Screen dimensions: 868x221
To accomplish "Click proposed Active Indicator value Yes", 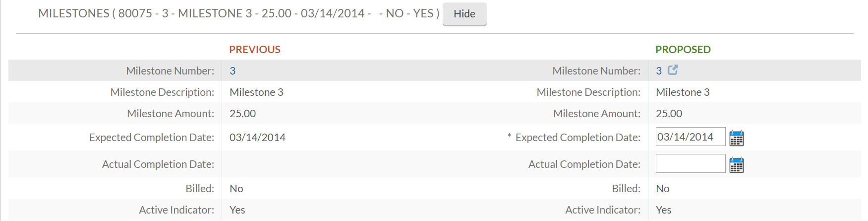I will point(664,210).
